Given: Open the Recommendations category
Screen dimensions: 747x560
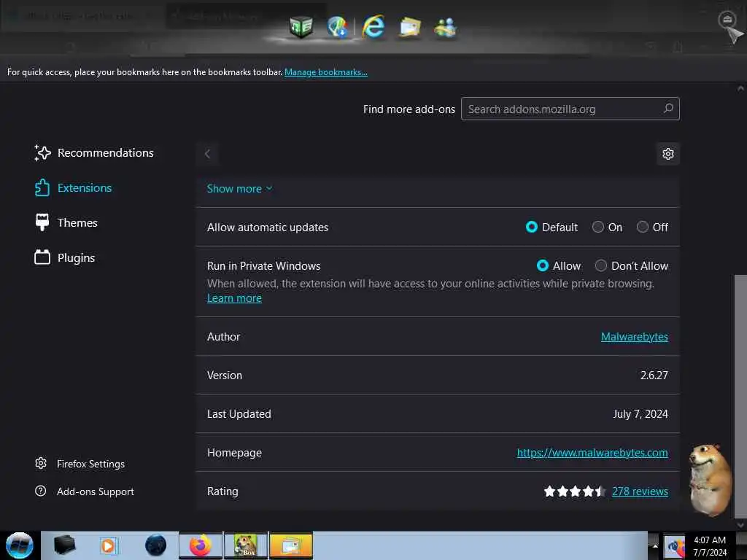Looking at the screenshot, I should (x=105, y=153).
